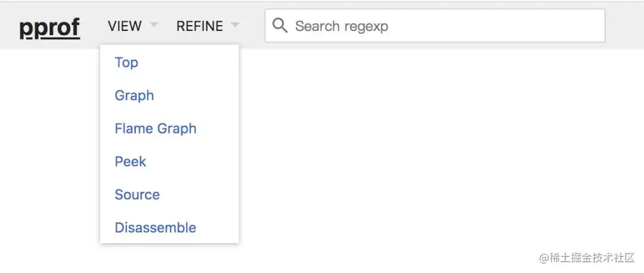Screen dimensions: 644x273
Task: Click the pprof logo
Action: pyautogui.click(x=49, y=27)
